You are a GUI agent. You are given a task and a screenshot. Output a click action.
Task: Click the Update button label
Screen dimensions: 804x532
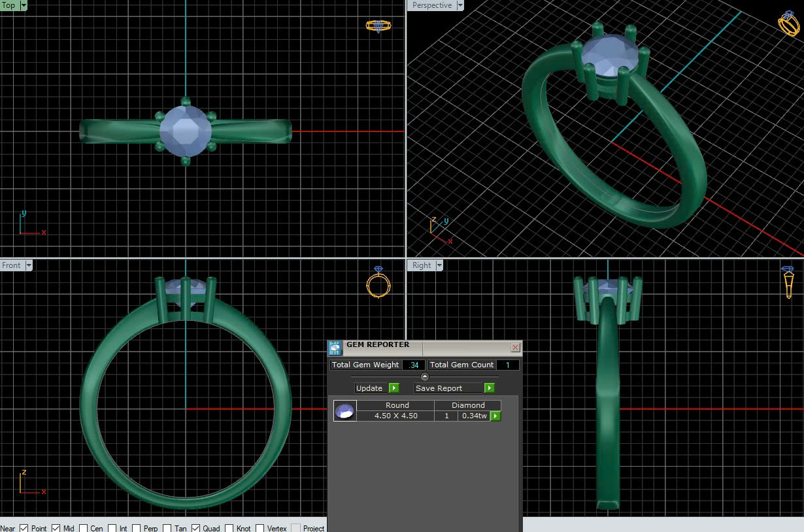(369, 388)
